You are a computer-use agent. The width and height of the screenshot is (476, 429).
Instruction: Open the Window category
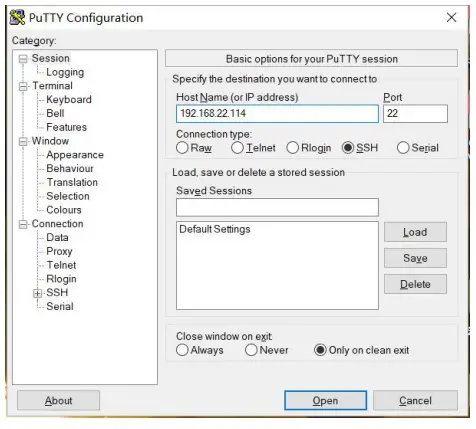pos(50,141)
